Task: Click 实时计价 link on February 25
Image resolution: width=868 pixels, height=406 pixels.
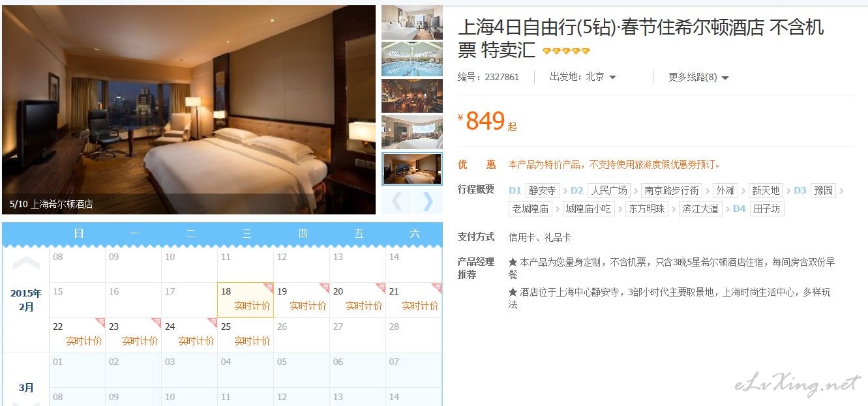Action: (x=252, y=341)
